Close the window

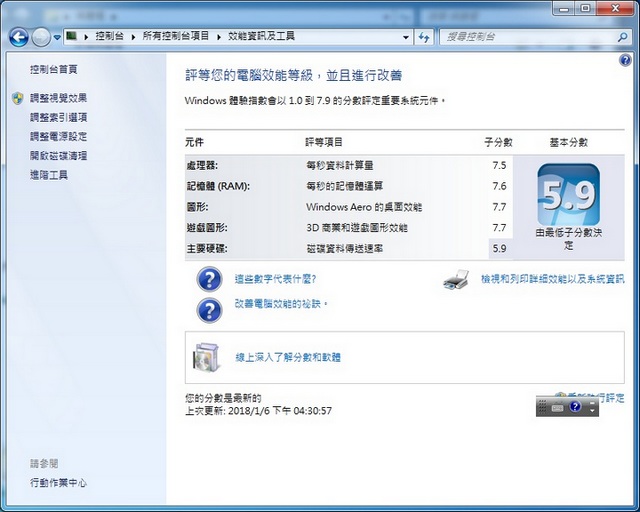click(x=615, y=8)
